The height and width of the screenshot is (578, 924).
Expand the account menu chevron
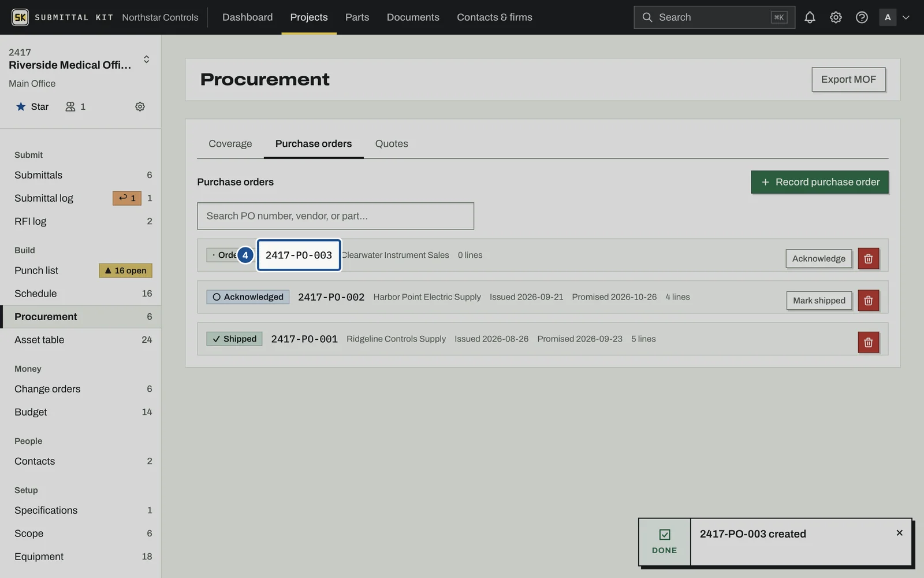[906, 17]
